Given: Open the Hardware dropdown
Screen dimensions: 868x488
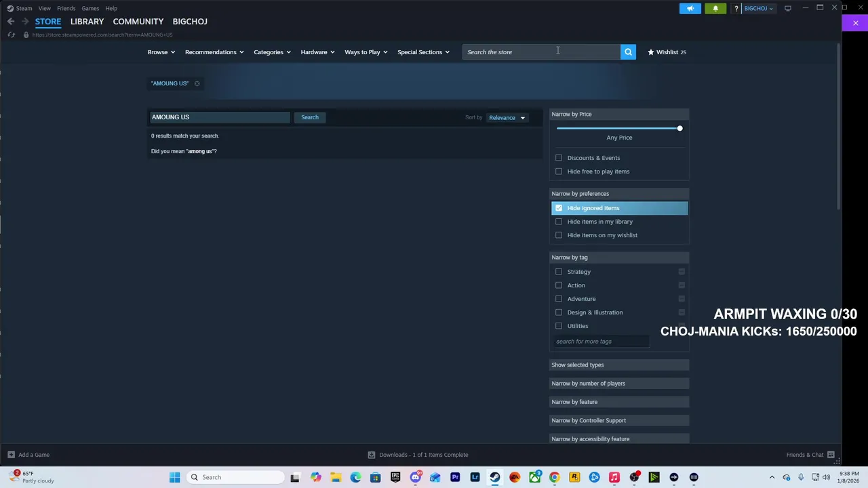Looking at the screenshot, I should pyautogui.click(x=317, y=52).
